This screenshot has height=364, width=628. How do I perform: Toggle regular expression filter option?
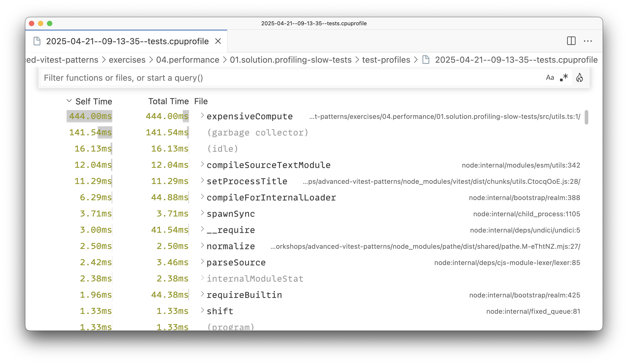pyautogui.click(x=564, y=78)
